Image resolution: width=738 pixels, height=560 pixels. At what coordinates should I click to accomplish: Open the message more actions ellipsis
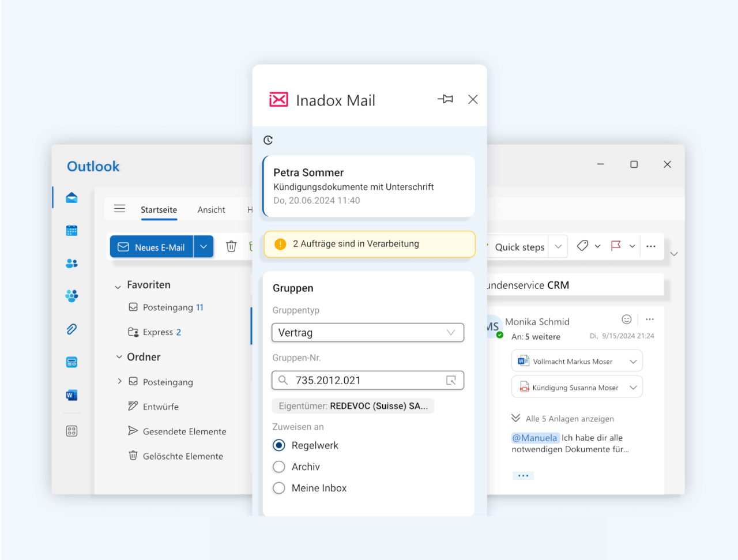(650, 319)
